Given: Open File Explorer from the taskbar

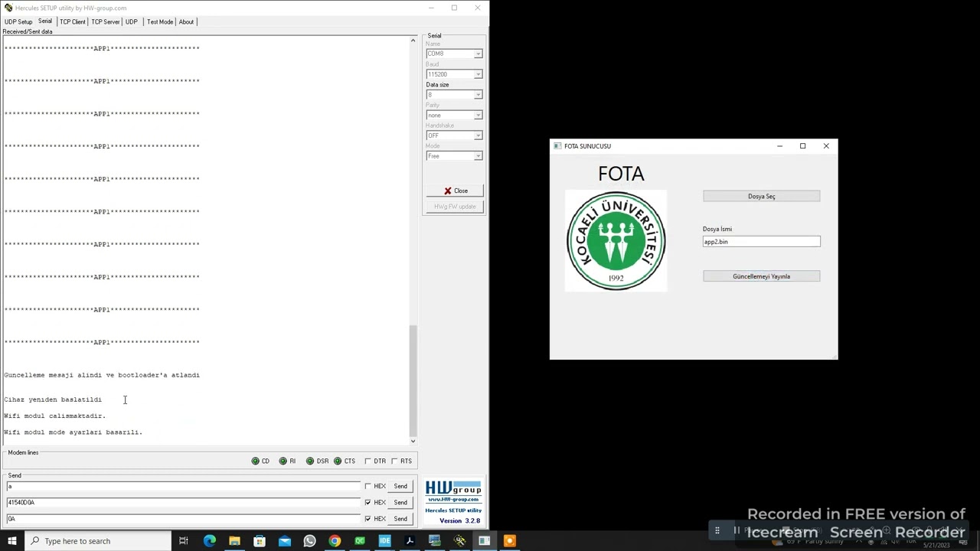Looking at the screenshot, I should click(234, 541).
